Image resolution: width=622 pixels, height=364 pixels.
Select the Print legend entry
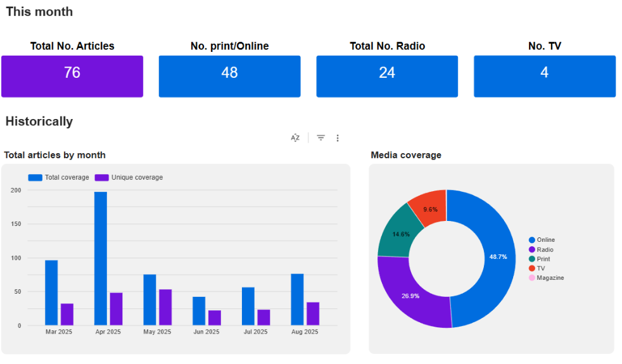[x=543, y=259]
